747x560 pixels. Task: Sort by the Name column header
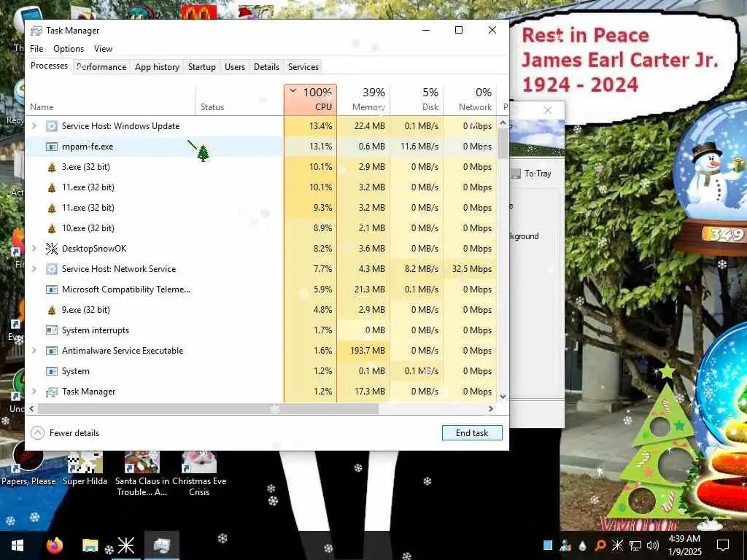coord(110,100)
